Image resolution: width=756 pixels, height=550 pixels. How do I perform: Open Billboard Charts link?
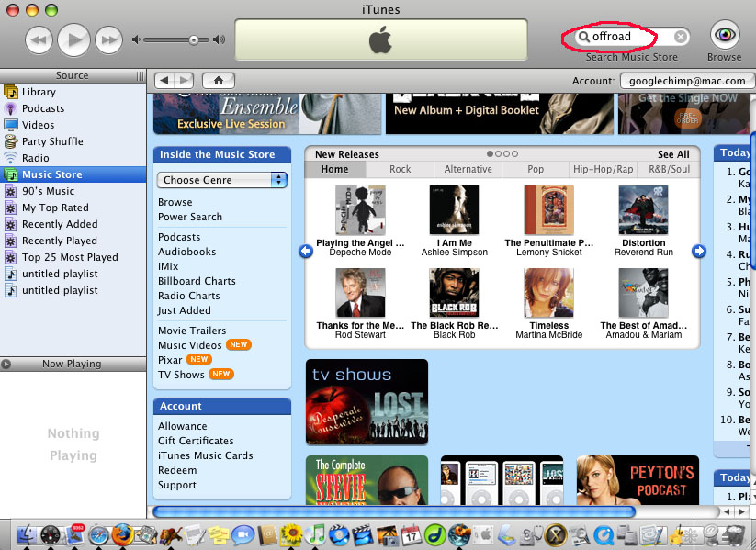click(197, 281)
